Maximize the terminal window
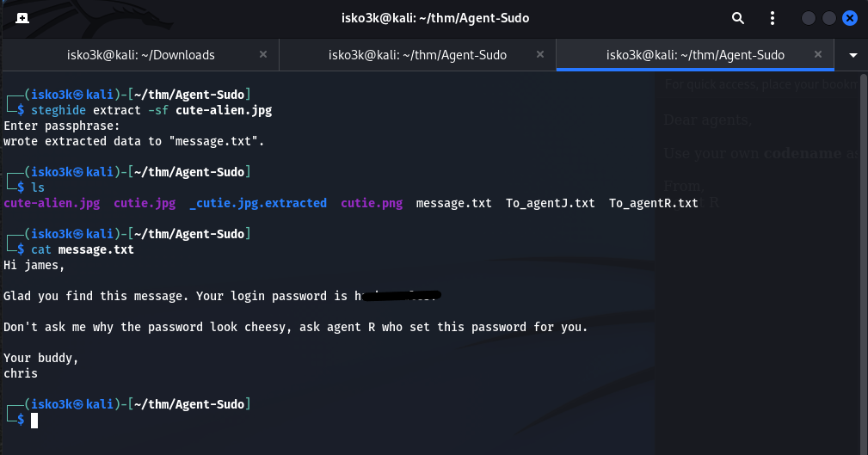 [x=829, y=18]
